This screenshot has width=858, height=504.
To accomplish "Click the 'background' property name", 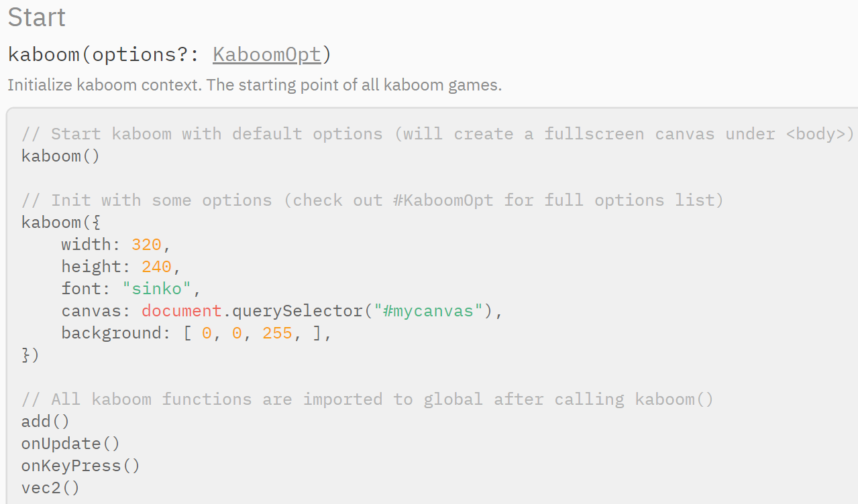I will coord(111,333).
